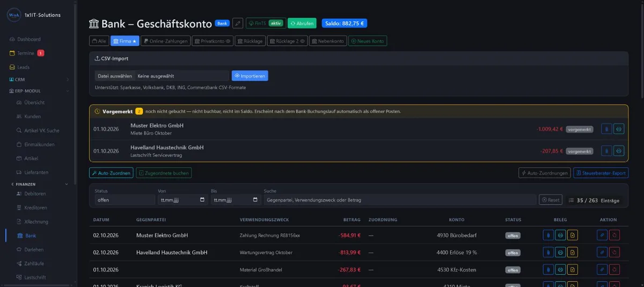Image resolution: width=644 pixels, height=287 pixels.
Task: Click the Zugeordnete buchen button
Action: [x=164, y=173]
